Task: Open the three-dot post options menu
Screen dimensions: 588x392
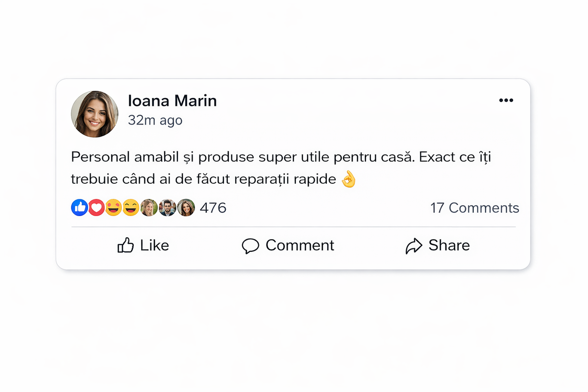Action: (x=507, y=100)
